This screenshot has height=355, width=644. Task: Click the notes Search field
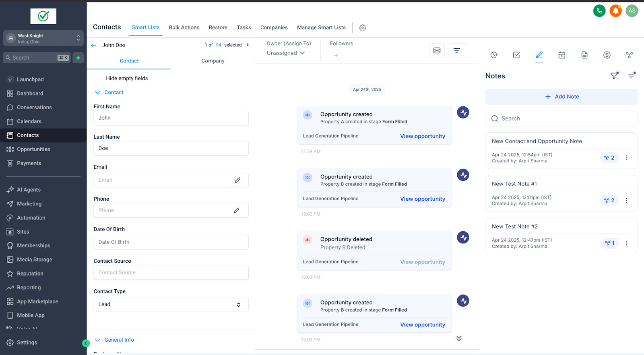click(x=561, y=118)
